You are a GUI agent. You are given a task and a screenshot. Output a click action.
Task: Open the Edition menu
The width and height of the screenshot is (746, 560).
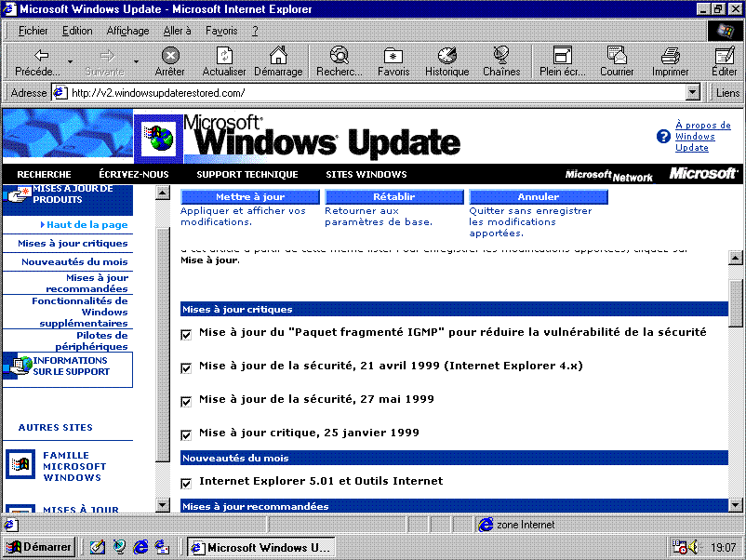[77, 31]
